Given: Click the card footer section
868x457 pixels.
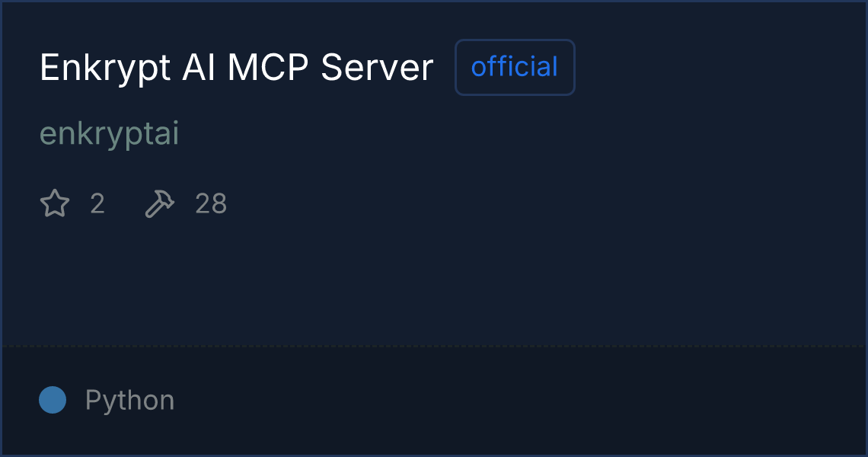Looking at the screenshot, I should (433, 401).
